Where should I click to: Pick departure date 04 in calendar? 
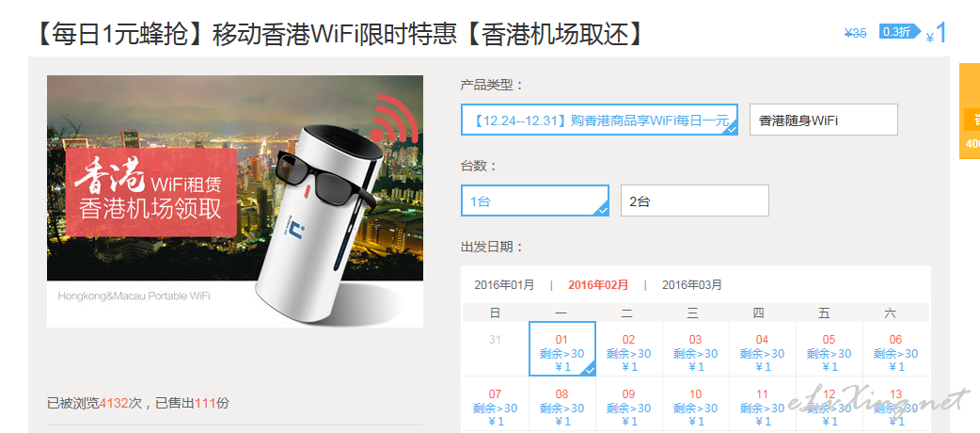click(763, 349)
